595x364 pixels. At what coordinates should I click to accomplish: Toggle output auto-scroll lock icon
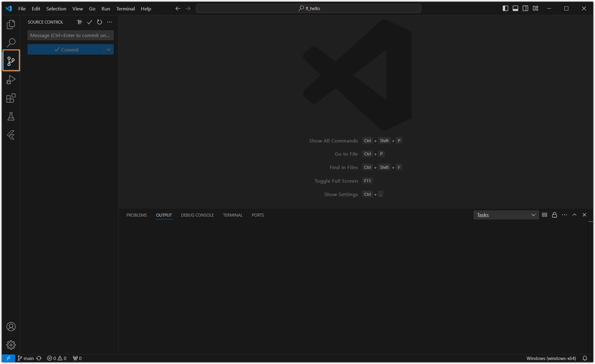(554, 215)
